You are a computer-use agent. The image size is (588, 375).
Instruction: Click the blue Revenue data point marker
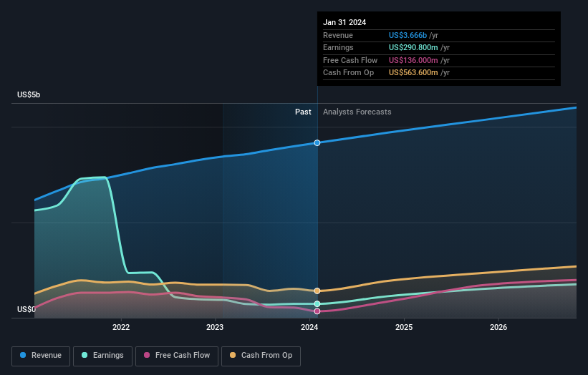tap(317, 142)
